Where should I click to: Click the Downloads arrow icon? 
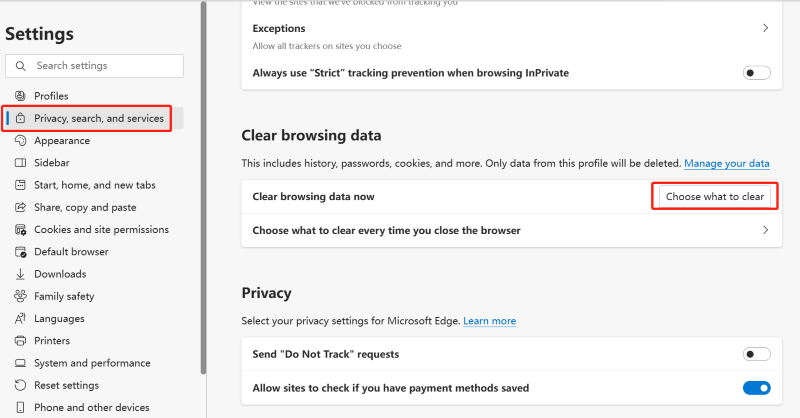[x=20, y=274]
